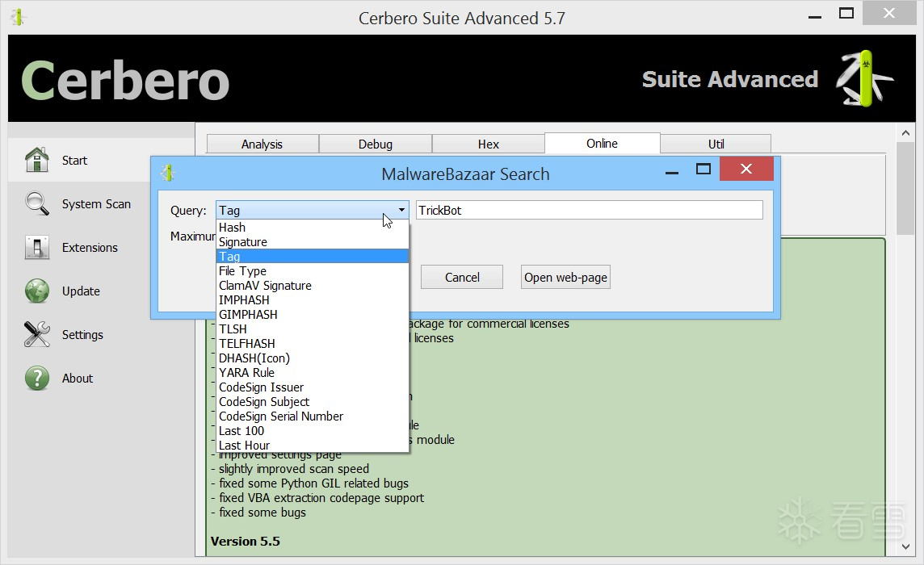The width and height of the screenshot is (924, 565).
Task: Pick TELFHASH in the list
Action: click(x=313, y=344)
